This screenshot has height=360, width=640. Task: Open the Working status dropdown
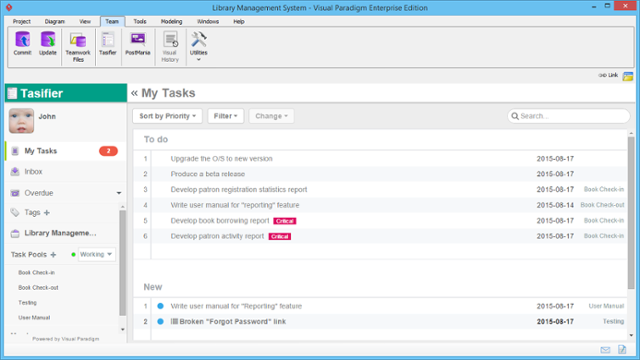(96, 254)
